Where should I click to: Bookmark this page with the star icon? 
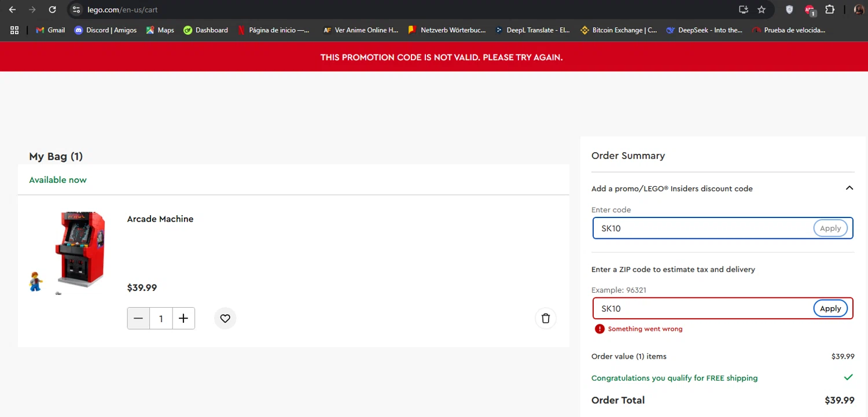[762, 10]
